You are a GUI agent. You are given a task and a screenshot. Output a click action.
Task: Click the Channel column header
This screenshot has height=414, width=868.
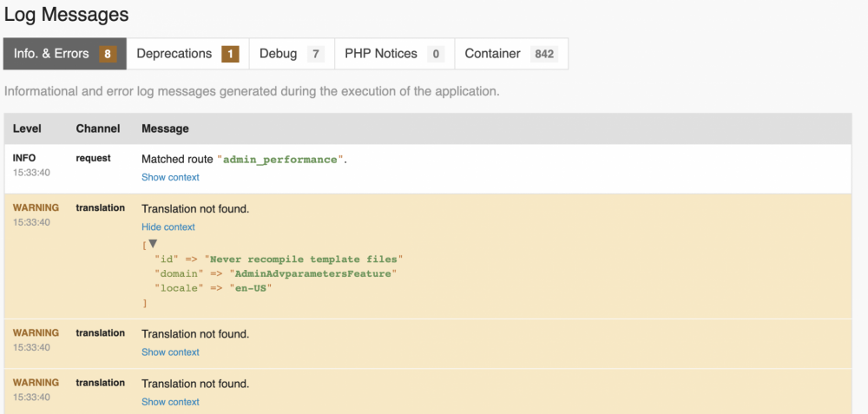coord(98,128)
